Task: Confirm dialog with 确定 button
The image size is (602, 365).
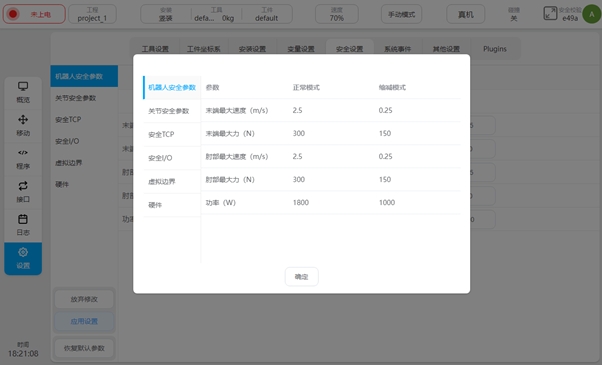Action: 301,277
